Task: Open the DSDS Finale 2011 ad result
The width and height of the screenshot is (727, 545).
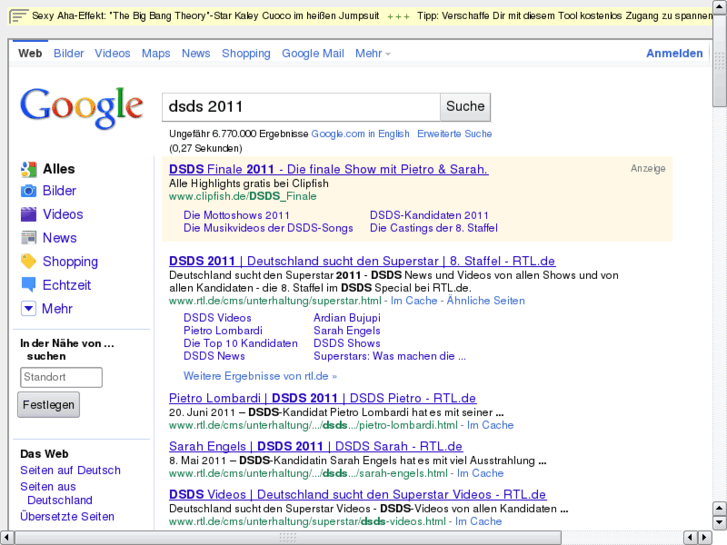Action: point(328,169)
